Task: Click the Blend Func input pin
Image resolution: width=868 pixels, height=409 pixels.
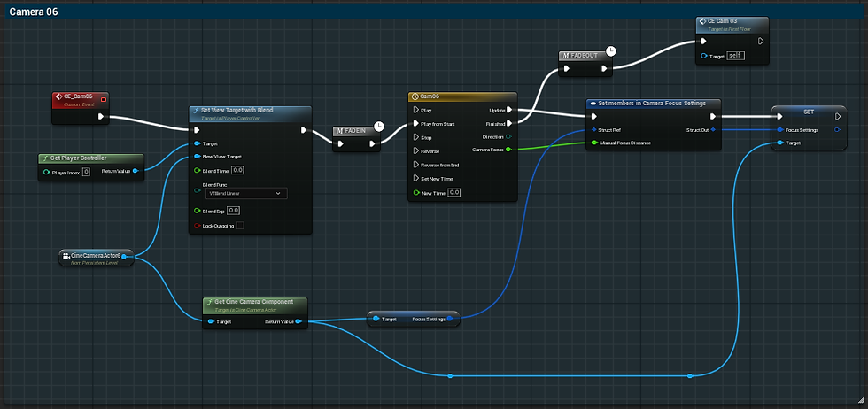Action: (197, 191)
